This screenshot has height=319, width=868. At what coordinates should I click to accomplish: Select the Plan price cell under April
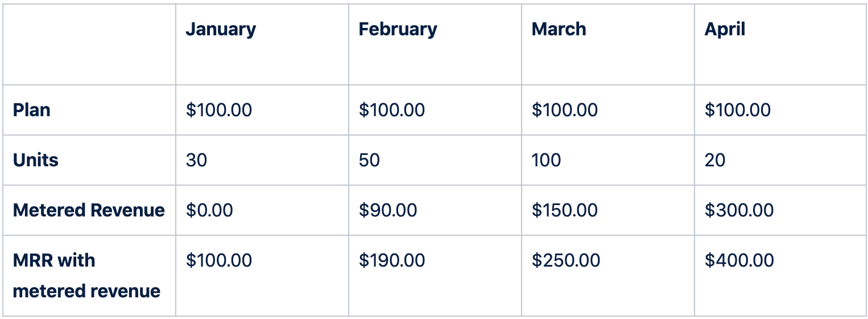(737, 110)
